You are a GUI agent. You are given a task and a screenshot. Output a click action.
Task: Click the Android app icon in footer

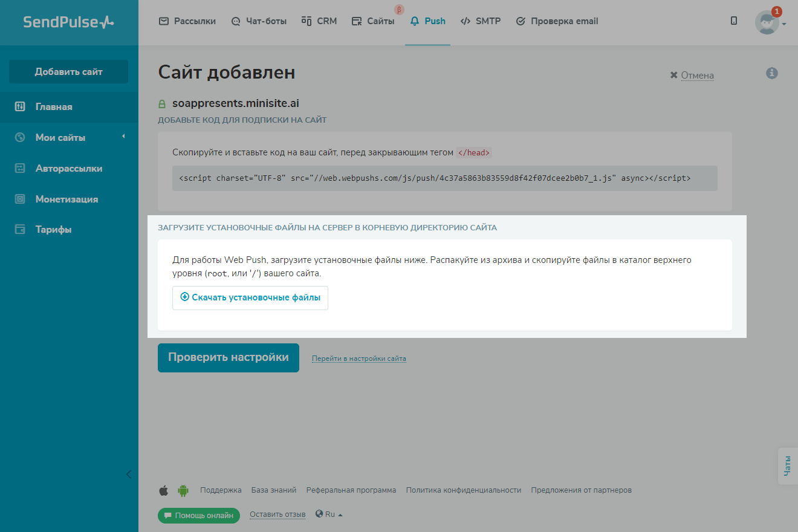coord(183,490)
